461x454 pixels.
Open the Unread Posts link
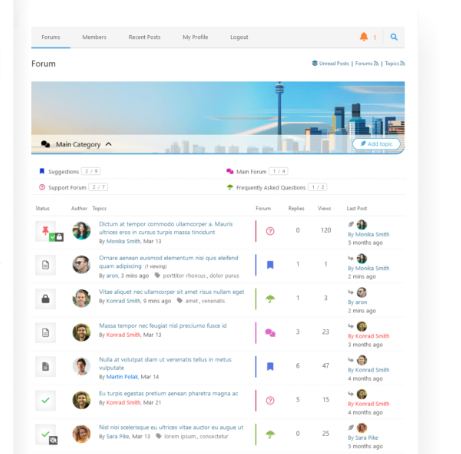(x=334, y=63)
